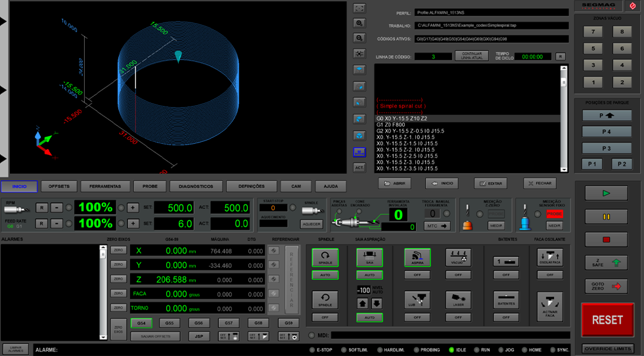The width and height of the screenshot is (644, 356).
Task: Click the Z SAFE button
Action: pos(606,263)
